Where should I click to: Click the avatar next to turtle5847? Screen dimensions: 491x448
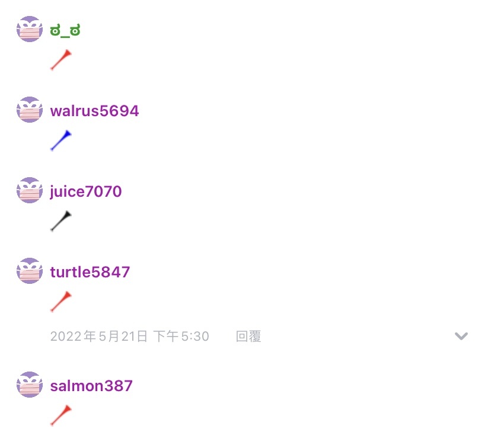pos(30,271)
